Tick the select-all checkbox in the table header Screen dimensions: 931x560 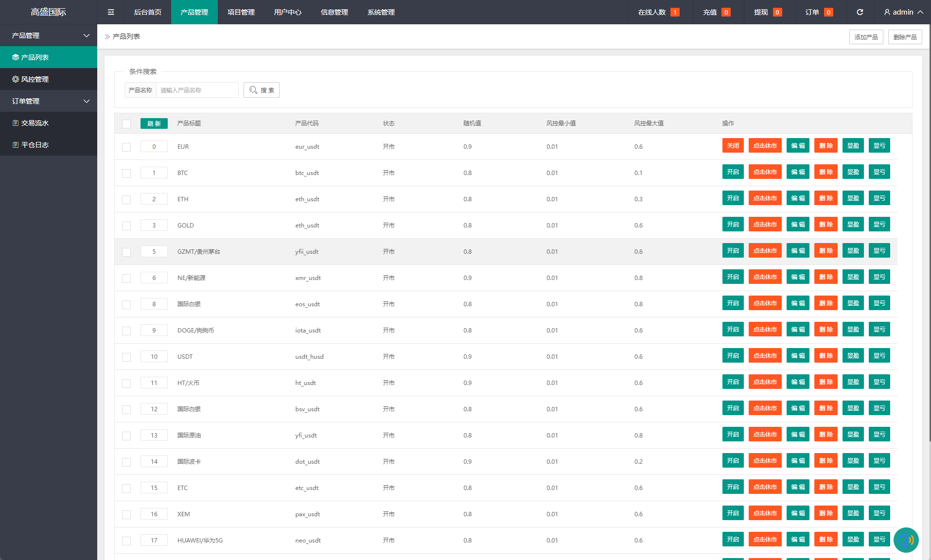tap(126, 124)
